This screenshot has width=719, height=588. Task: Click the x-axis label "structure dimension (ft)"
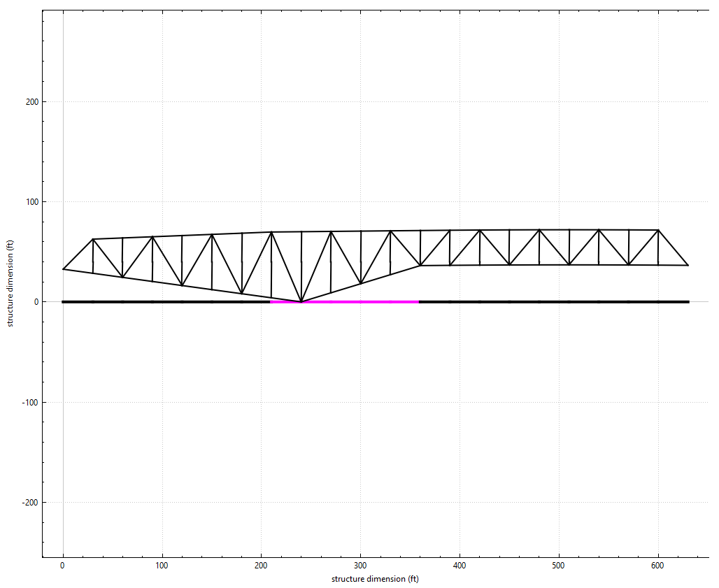click(x=375, y=579)
